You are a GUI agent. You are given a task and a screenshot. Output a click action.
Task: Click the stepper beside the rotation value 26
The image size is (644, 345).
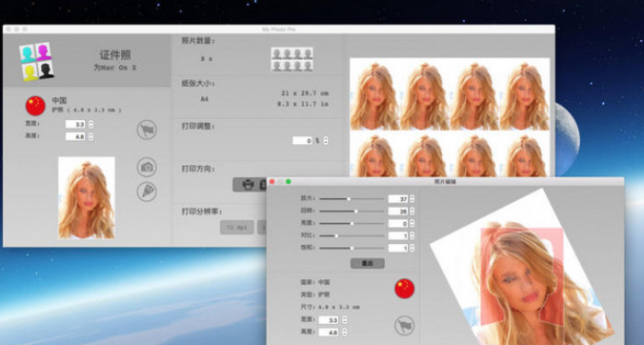[x=412, y=212]
